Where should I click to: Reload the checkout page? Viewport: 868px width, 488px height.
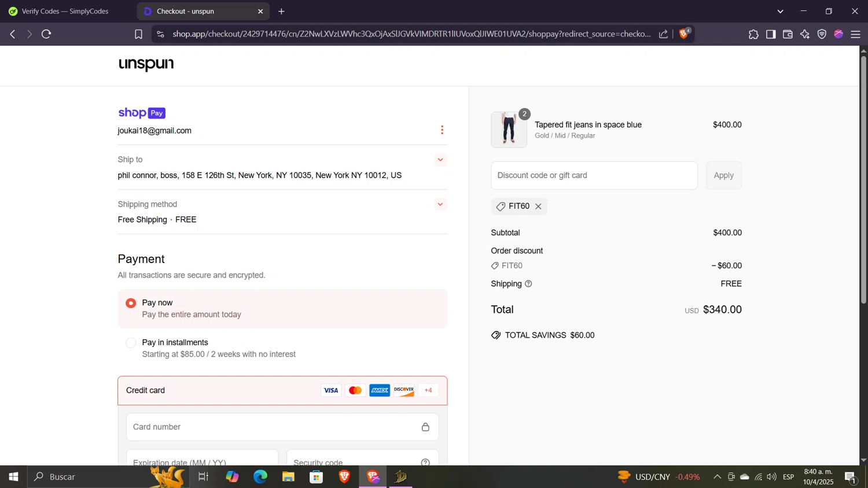[x=47, y=34]
